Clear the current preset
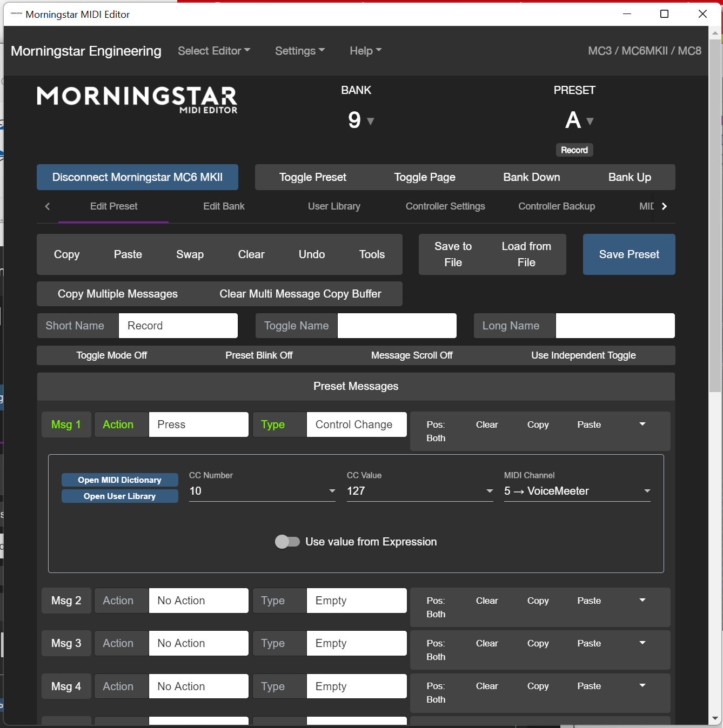The width and height of the screenshot is (723, 728). [x=251, y=254]
